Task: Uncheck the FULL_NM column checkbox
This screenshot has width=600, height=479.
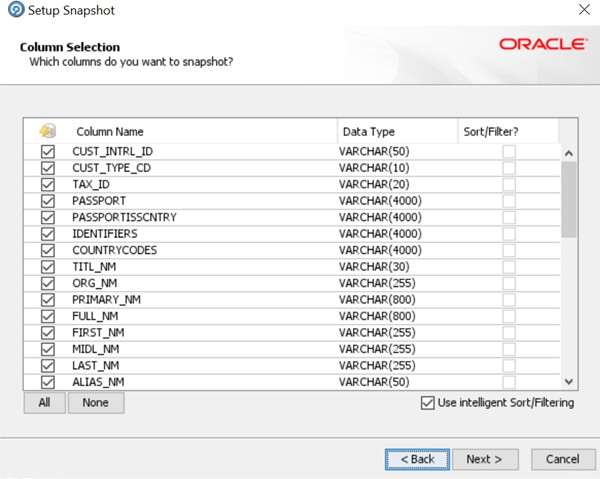Action: tap(48, 316)
